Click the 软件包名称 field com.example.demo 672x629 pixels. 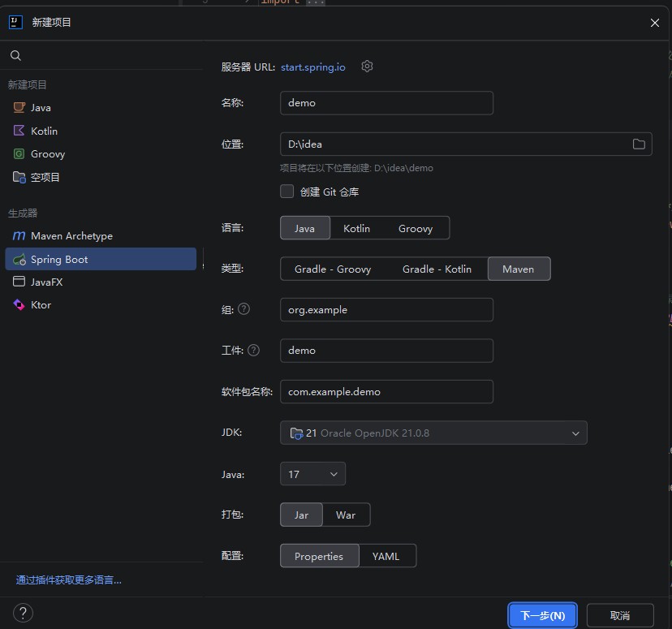(x=386, y=392)
